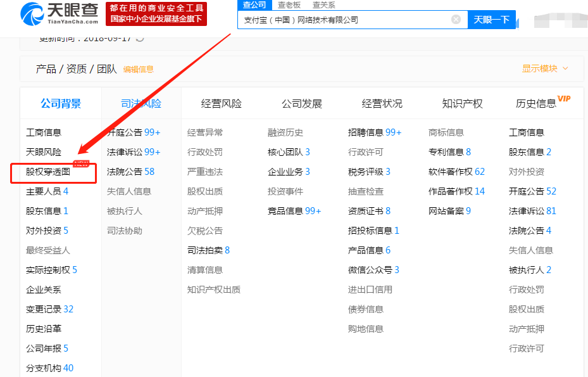Open 开庭公告 99+ under 司法风险
This screenshot has width=588, height=377.
134,132
